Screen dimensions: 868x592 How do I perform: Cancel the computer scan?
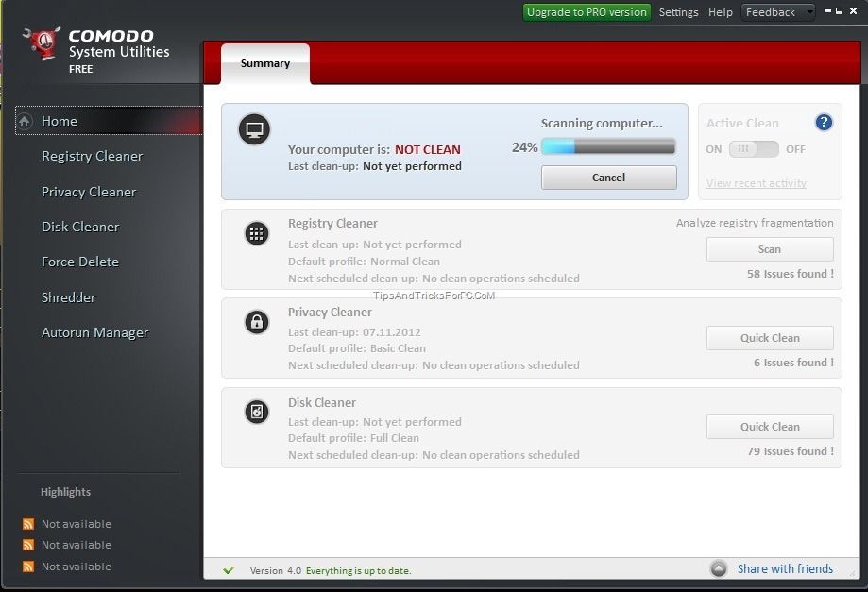tap(609, 178)
